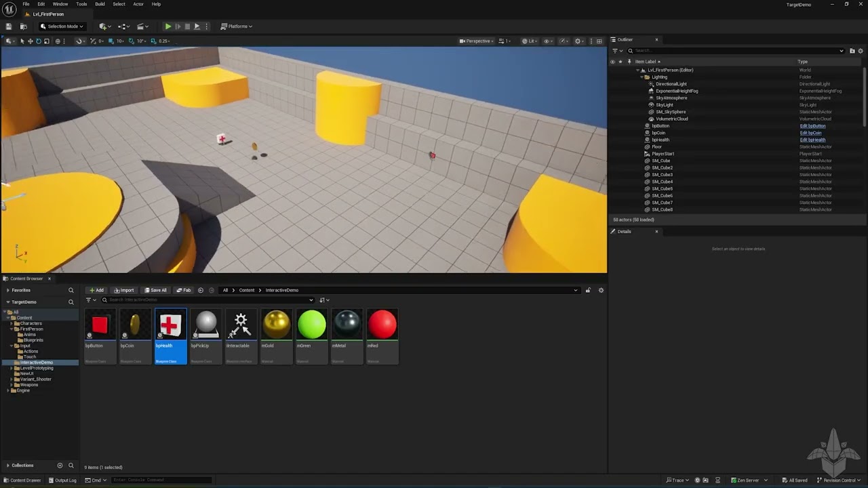
Task: Click Save All button
Action: coord(155,290)
